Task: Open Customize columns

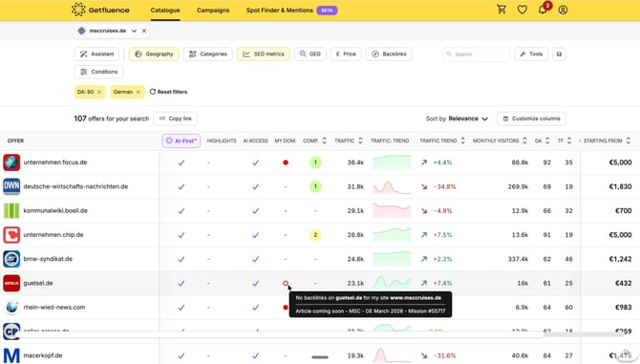Action: (x=531, y=118)
